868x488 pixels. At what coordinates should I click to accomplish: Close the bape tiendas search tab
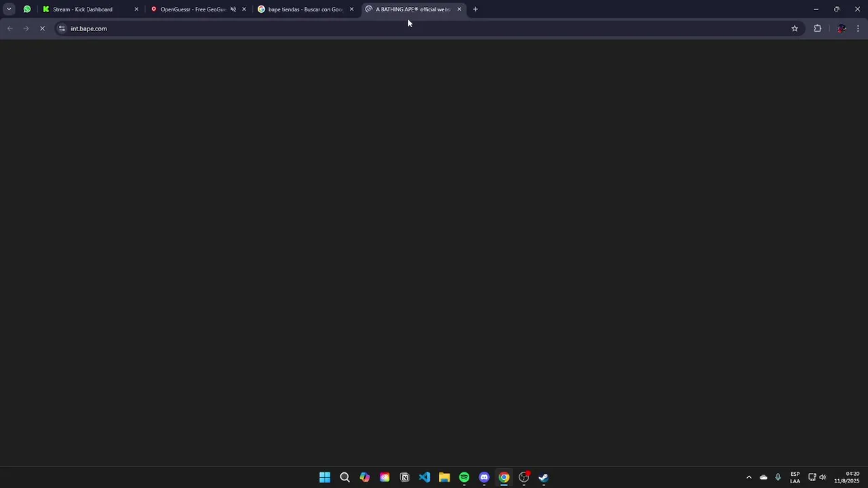[x=351, y=9]
